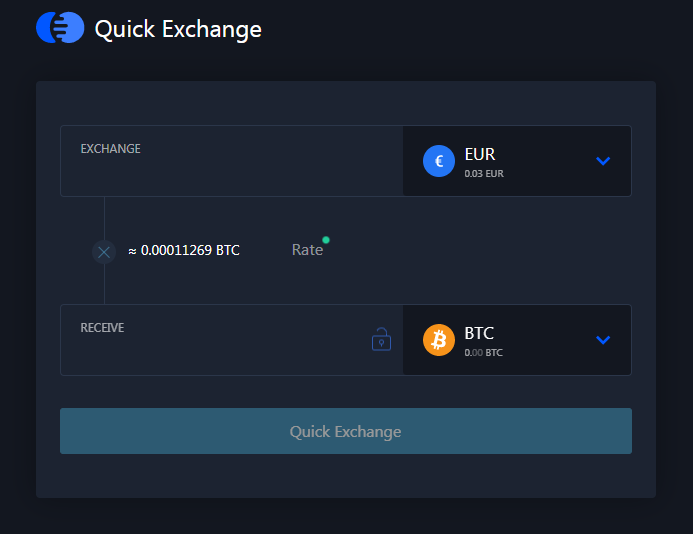Click the 0.00 BTC balance text
Image resolution: width=693 pixels, height=534 pixels.
click(x=484, y=353)
